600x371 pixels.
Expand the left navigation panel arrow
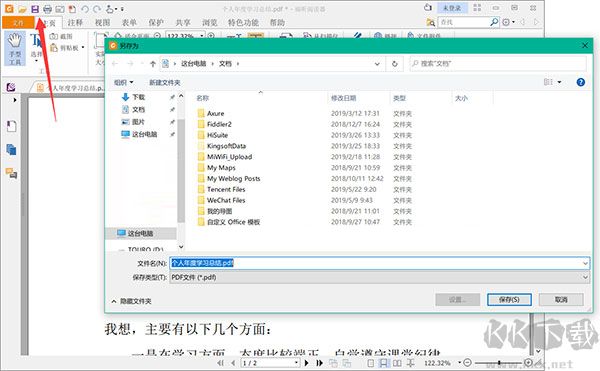point(15,100)
